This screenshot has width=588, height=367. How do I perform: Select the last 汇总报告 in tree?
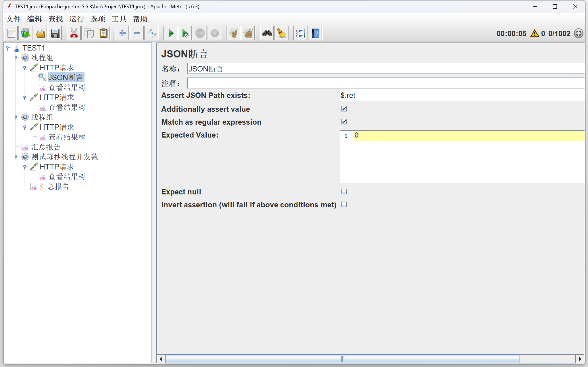pyautogui.click(x=54, y=187)
